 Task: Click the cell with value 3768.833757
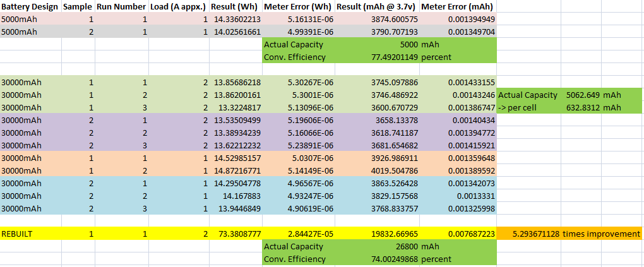pos(378,208)
